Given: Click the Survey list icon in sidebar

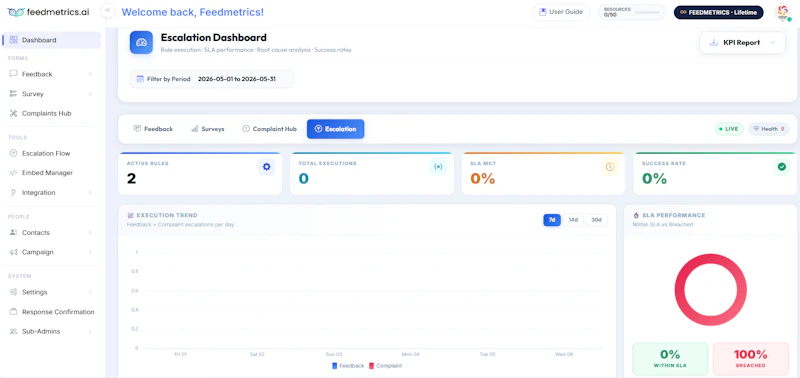Looking at the screenshot, I should (x=13, y=94).
